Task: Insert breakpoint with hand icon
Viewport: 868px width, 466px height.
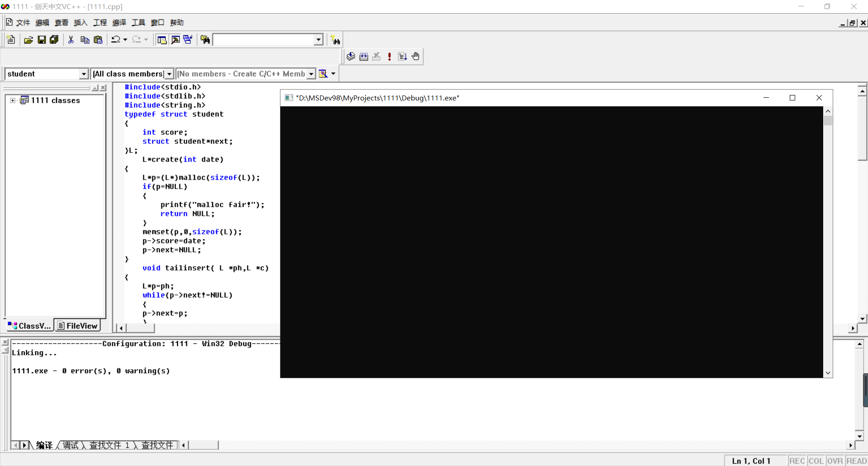Action: pyautogui.click(x=415, y=57)
